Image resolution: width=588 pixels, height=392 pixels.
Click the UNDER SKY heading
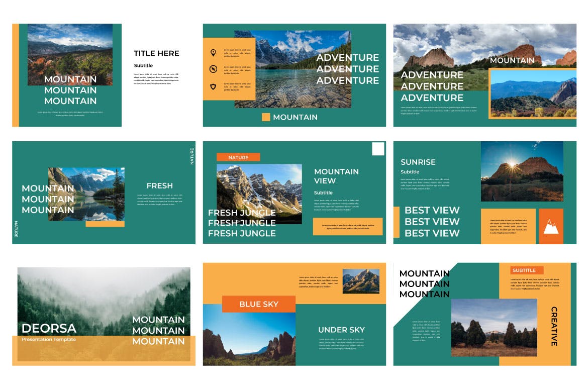click(x=341, y=330)
